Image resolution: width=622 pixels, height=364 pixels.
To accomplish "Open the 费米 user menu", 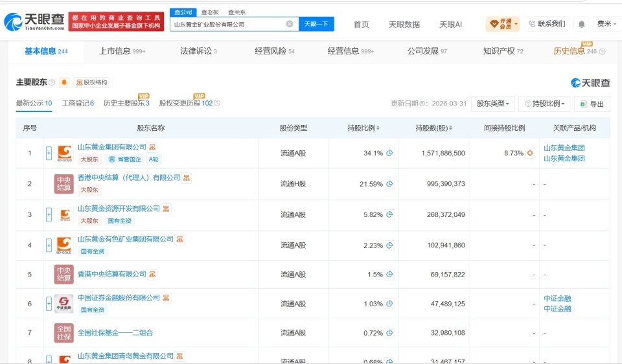I will pos(606,24).
